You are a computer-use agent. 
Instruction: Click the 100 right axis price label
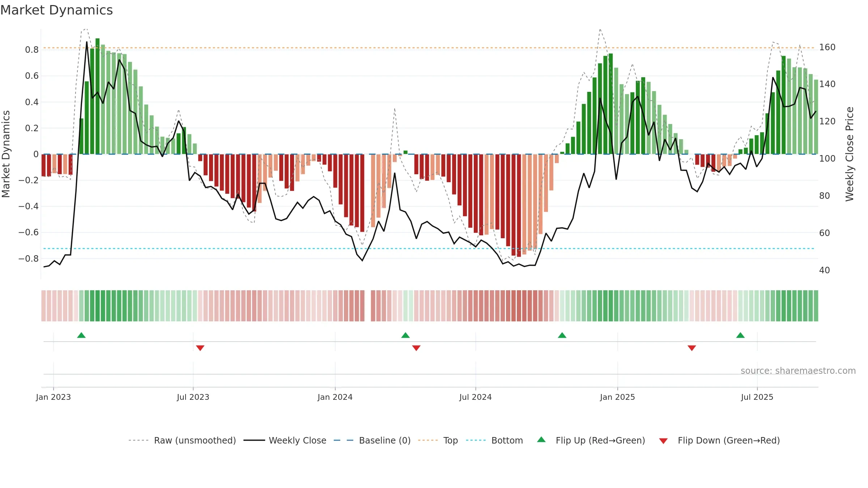[x=827, y=159]
